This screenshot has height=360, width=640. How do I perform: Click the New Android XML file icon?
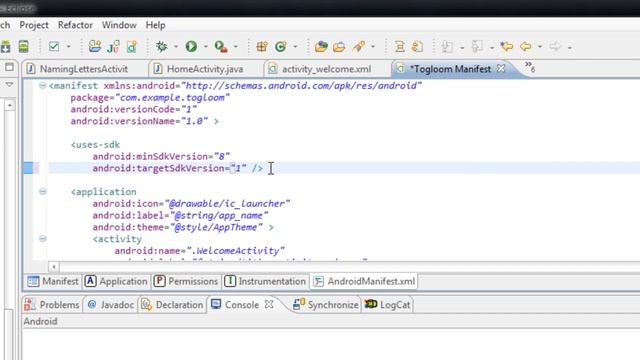click(131, 47)
